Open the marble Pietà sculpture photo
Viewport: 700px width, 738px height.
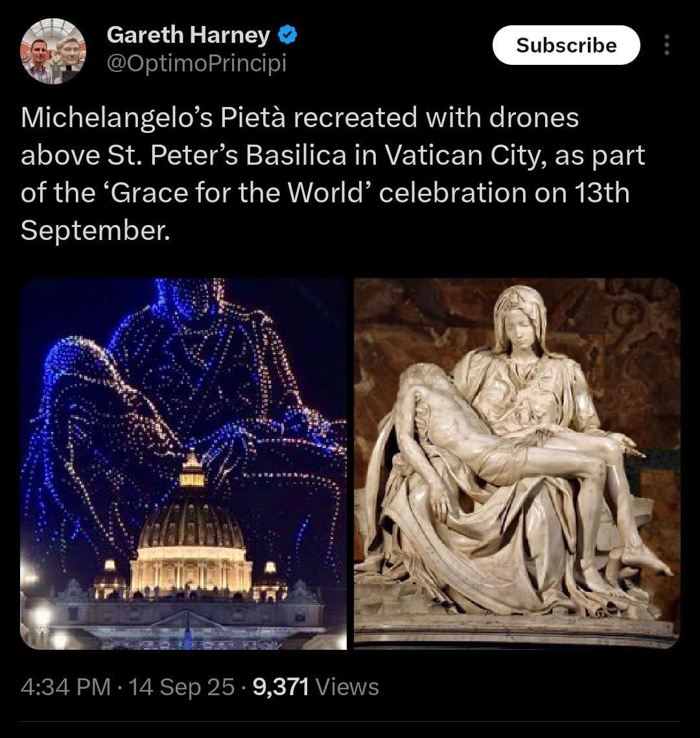coord(517,464)
